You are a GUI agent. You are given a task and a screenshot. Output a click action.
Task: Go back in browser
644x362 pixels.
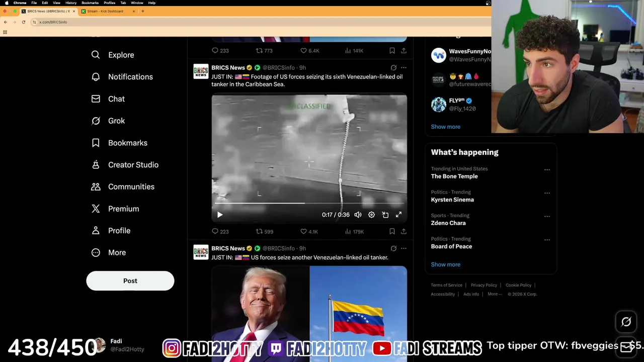(x=6, y=22)
